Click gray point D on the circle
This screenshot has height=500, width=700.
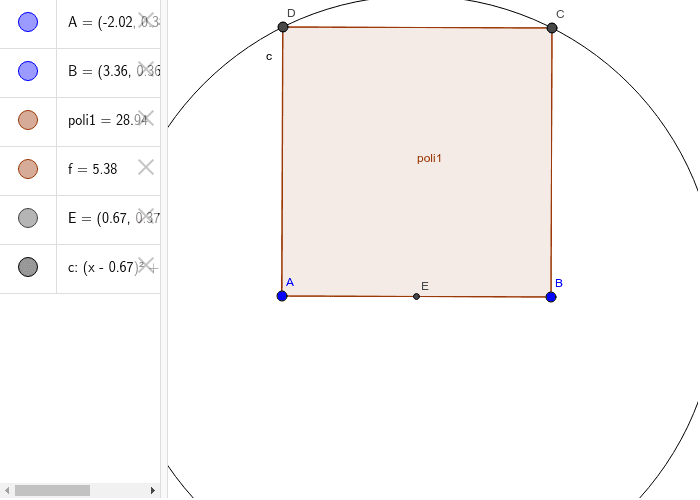(283, 27)
